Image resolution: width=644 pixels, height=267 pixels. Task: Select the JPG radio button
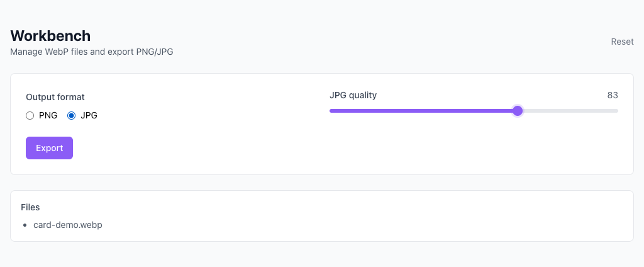tap(71, 115)
